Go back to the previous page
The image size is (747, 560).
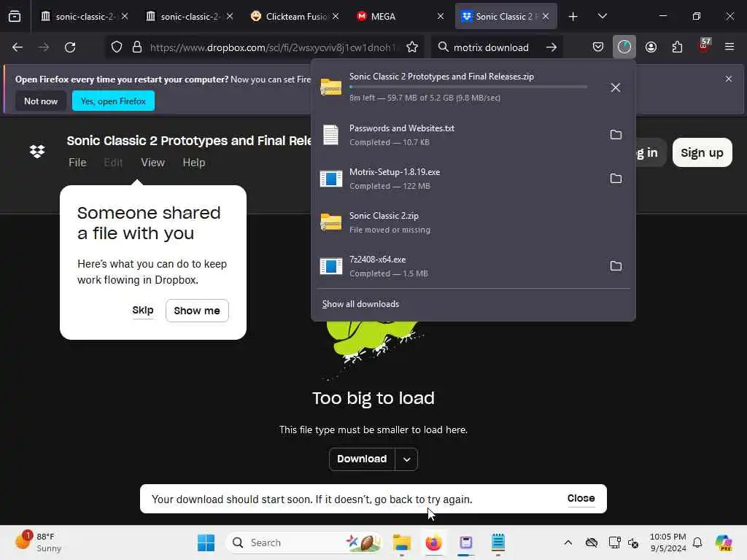[x=18, y=47]
